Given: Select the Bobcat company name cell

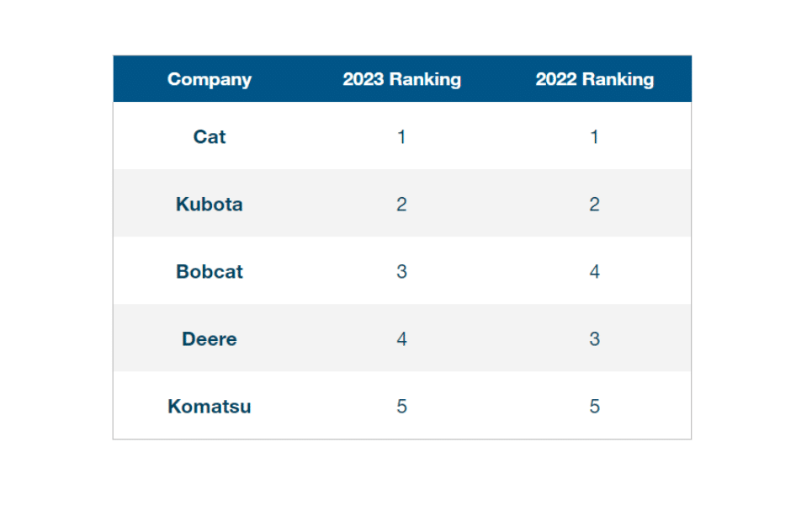Looking at the screenshot, I should pos(210,271).
